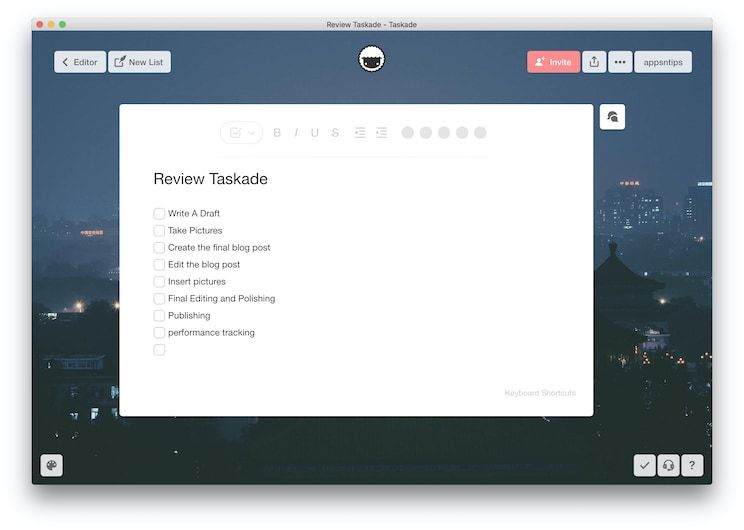Screen dimensions: 744x530
Task: Click the share export icon
Action: 594,62
